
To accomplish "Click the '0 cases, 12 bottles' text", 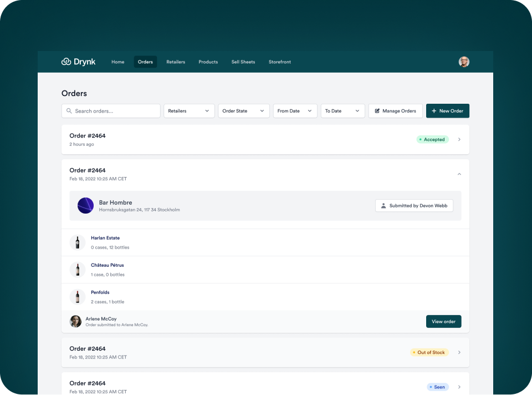I will point(110,247).
